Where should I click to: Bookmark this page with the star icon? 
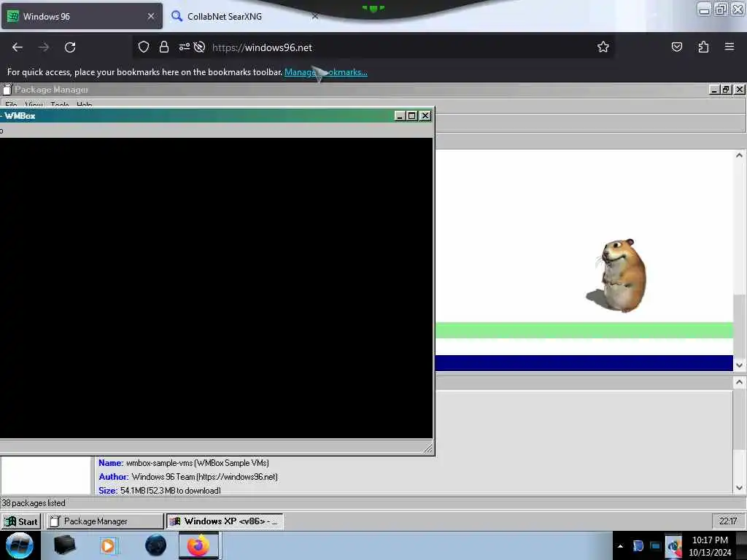[x=603, y=47]
